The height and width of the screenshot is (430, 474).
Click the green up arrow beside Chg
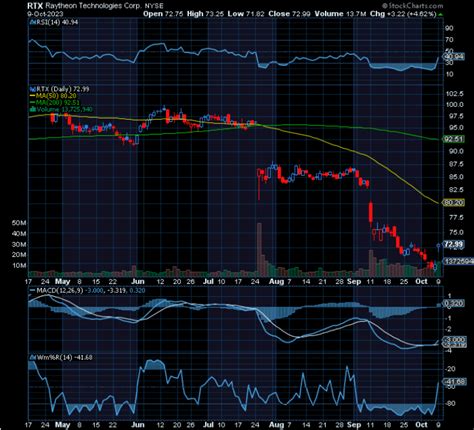point(441,15)
